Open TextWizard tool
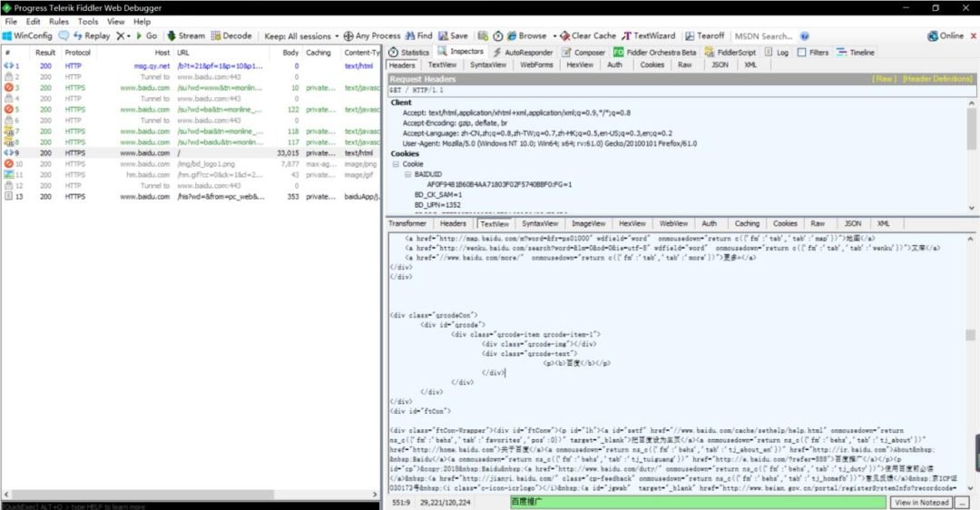The height and width of the screenshot is (510, 980). click(x=648, y=35)
